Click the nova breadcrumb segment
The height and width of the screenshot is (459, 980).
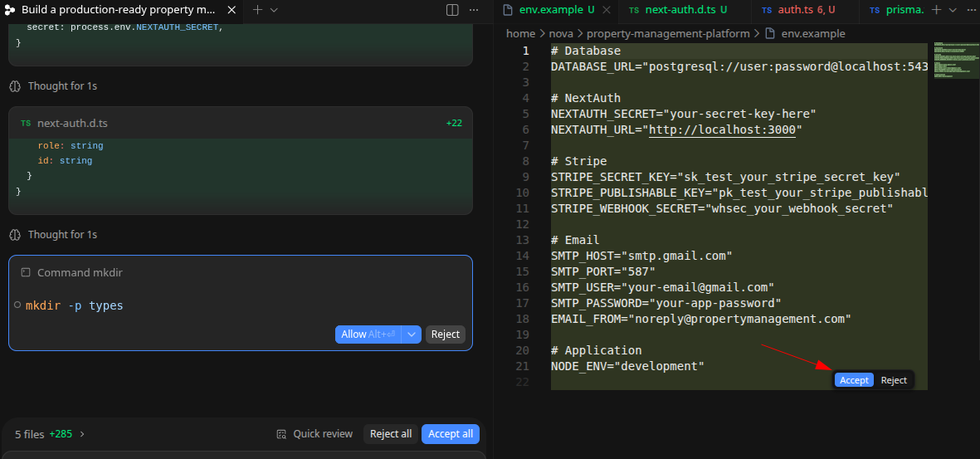(561, 34)
